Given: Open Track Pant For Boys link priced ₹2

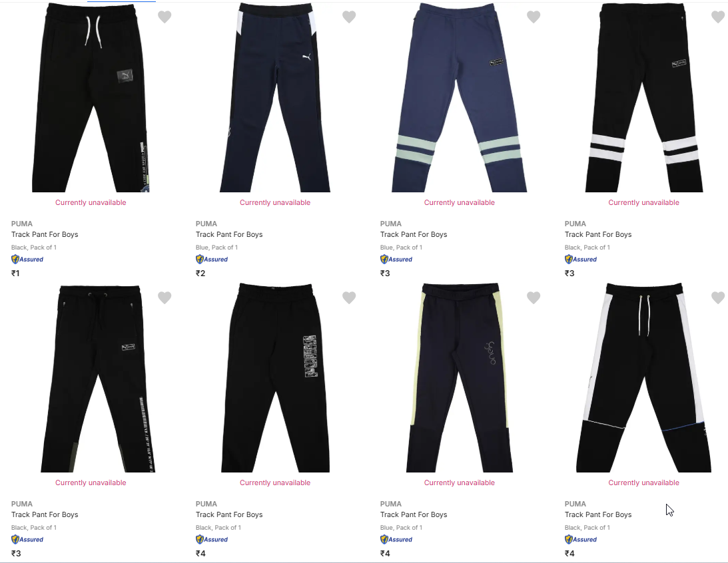Looking at the screenshot, I should pyautogui.click(x=229, y=234).
